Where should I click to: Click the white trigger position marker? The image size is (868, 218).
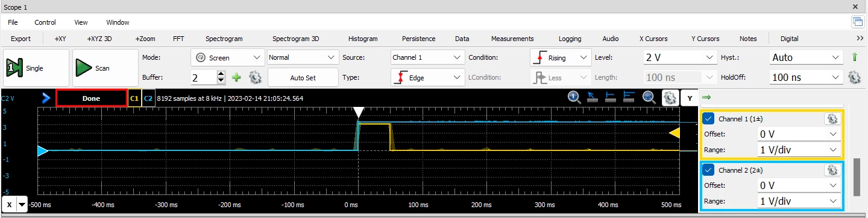pos(359,112)
